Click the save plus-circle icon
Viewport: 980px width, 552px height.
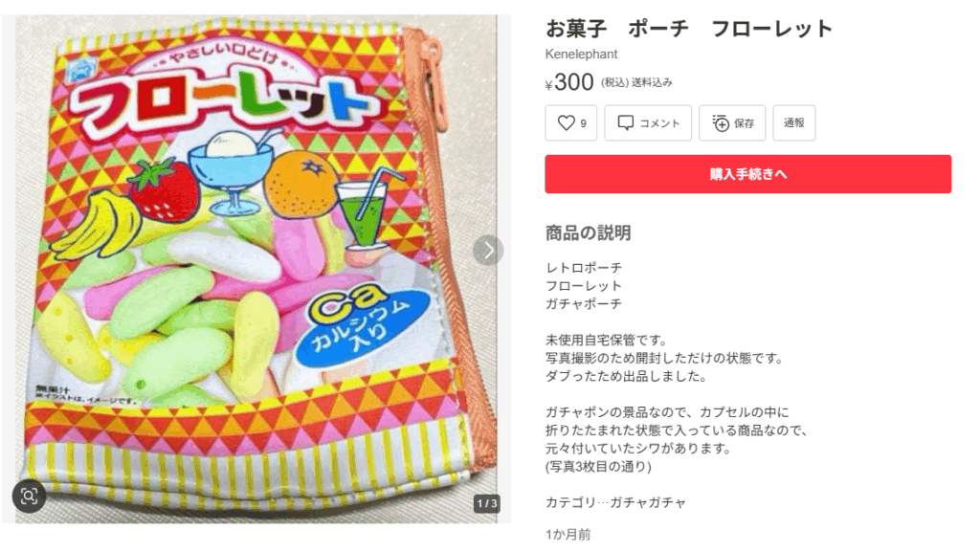pyautogui.click(x=720, y=123)
